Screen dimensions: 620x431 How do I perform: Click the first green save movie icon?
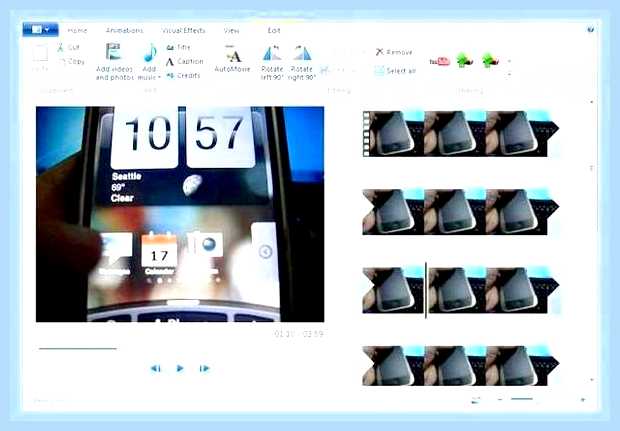(465, 60)
